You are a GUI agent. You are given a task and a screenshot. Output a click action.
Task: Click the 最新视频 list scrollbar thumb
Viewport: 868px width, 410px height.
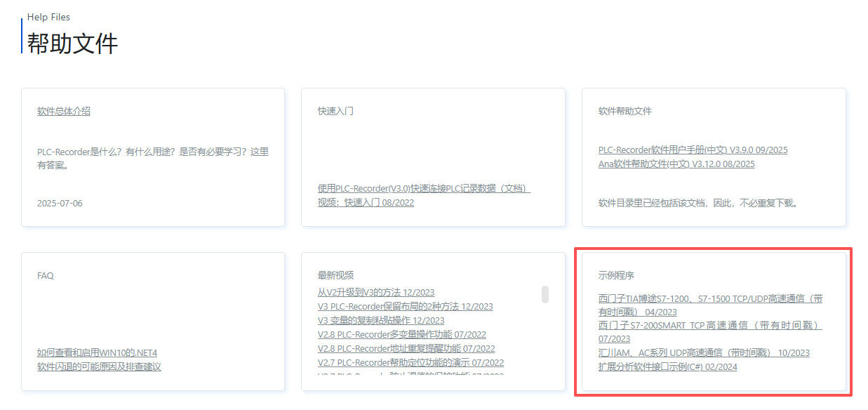click(545, 294)
